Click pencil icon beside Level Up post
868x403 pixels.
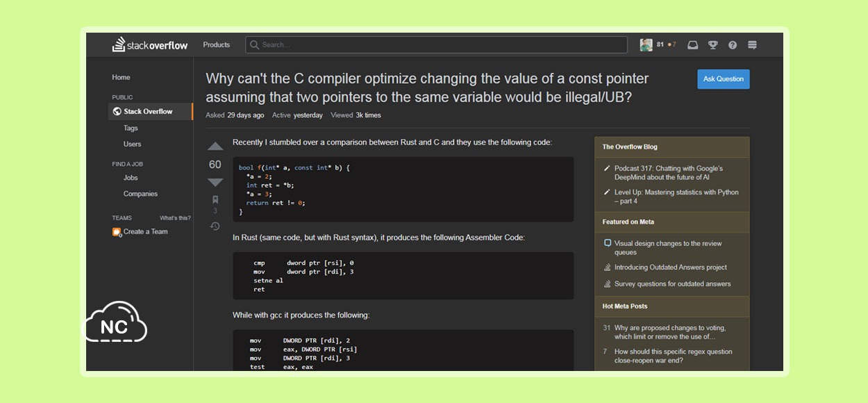(608, 192)
